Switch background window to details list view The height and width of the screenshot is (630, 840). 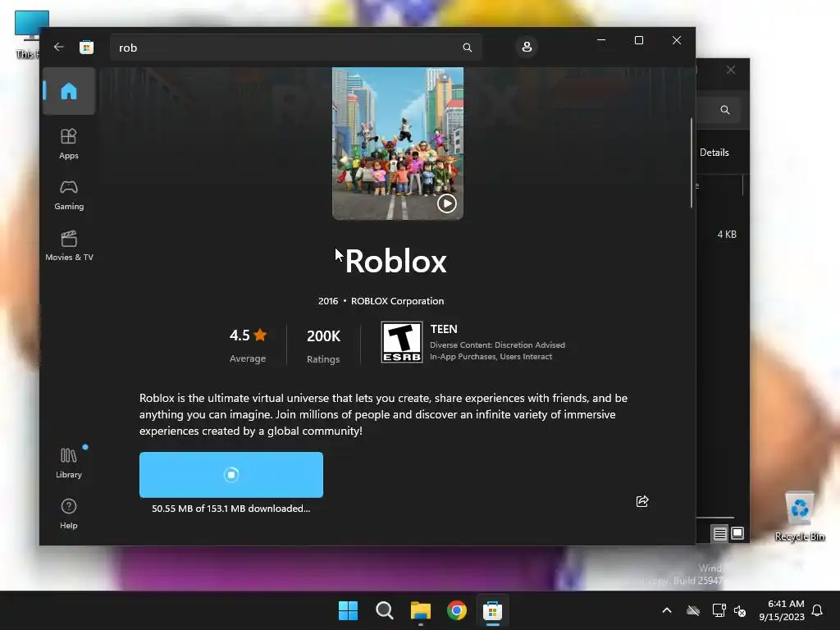[x=719, y=533]
